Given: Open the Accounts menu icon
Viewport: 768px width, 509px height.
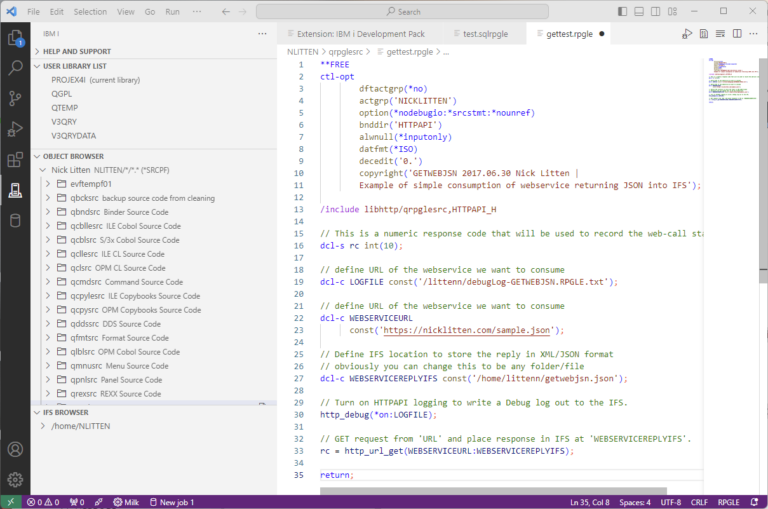Looking at the screenshot, I should [15, 449].
